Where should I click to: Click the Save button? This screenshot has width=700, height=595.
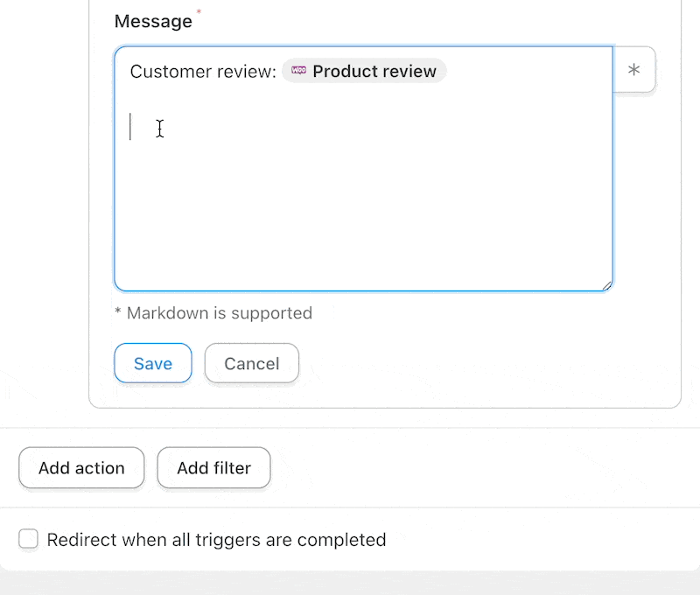(x=153, y=363)
